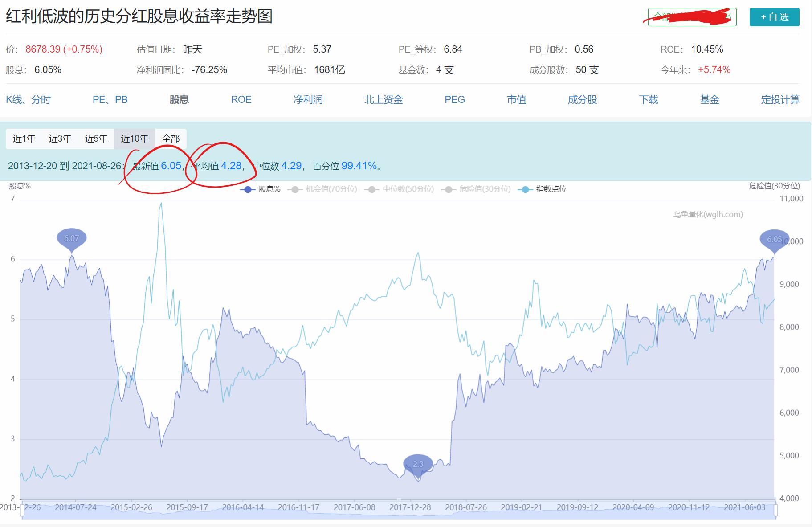
Task: Open the 定投计算 calculator
Action: (780, 100)
